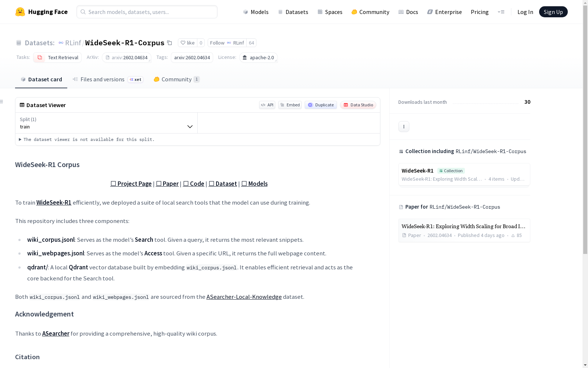Focus the search models, datasets, users field
The image size is (588, 368).
[x=147, y=12]
